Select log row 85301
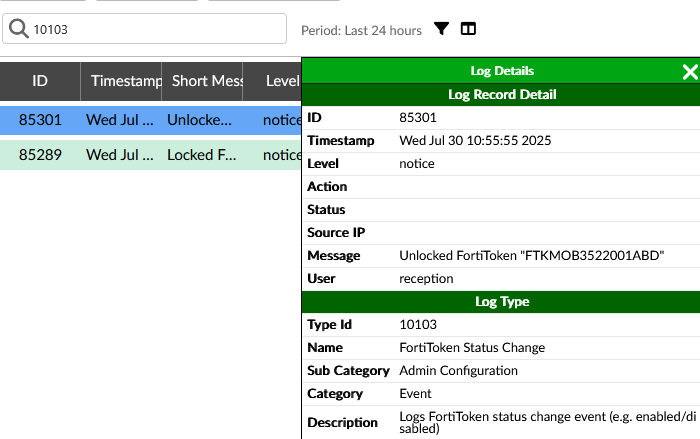 coord(40,120)
